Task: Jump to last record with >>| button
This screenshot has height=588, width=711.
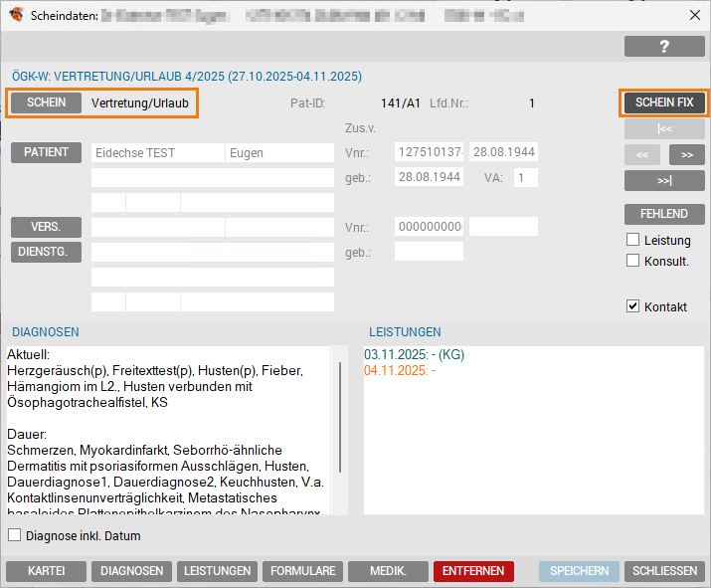Action: click(664, 180)
